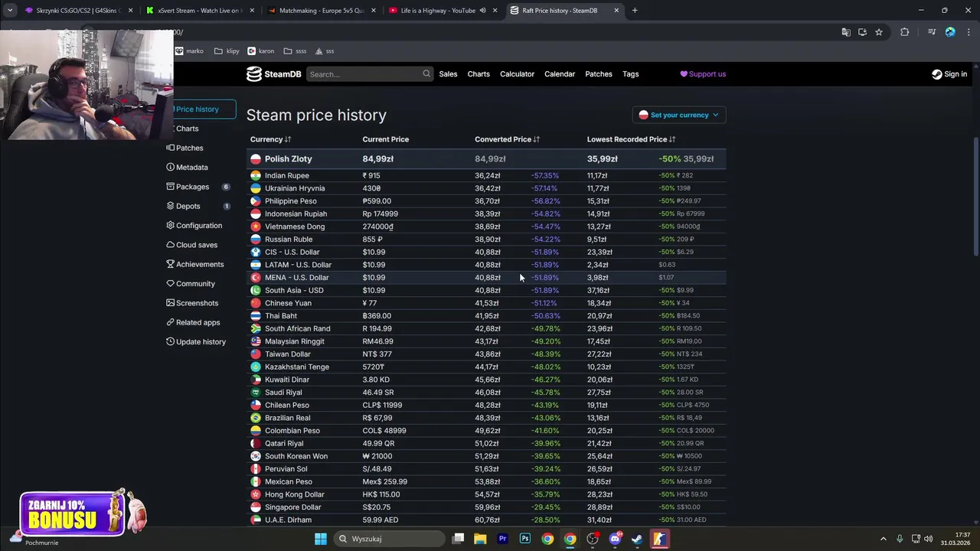Close the Raft Price history SteamDB tab

pyautogui.click(x=616, y=11)
